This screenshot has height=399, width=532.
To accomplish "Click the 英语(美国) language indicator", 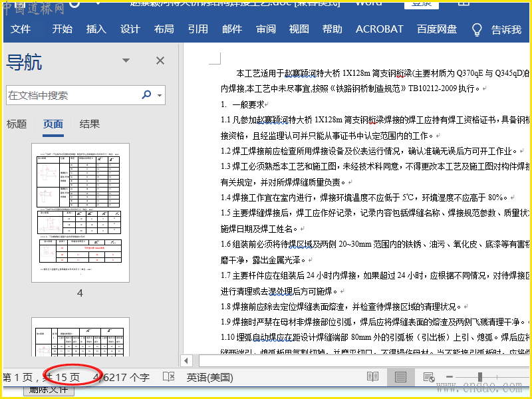I will tap(209, 377).
